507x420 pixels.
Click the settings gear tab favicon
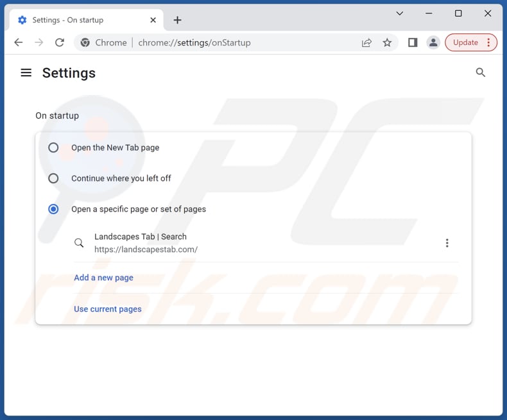pyautogui.click(x=22, y=20)
